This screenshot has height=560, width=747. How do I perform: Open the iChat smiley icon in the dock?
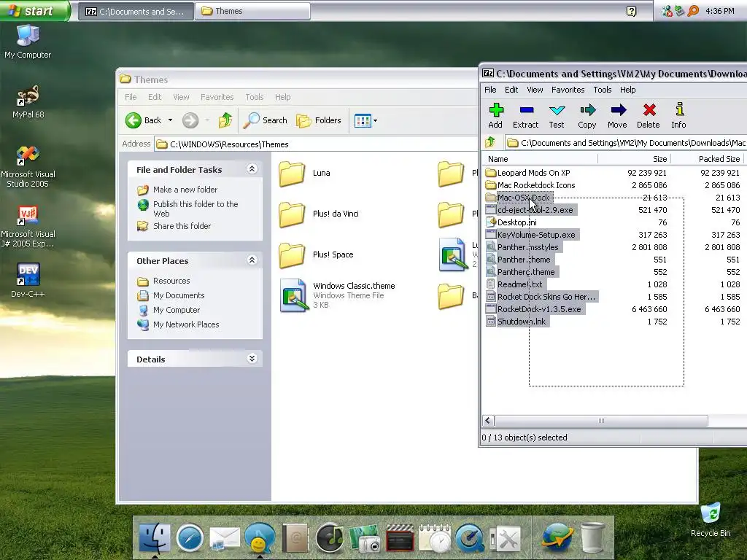[260, 538]
